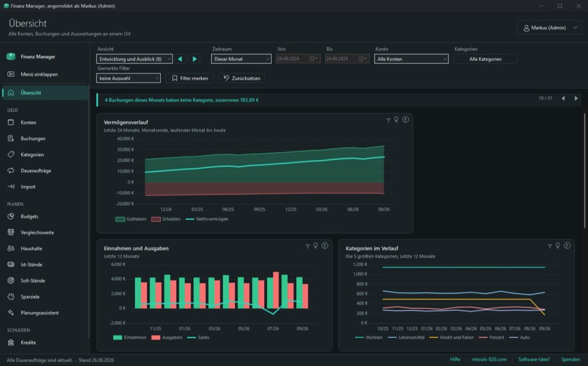
Task: Open the Gemerkte Filter dropdown keine Auswahl
Action: (x=128, y=78)
